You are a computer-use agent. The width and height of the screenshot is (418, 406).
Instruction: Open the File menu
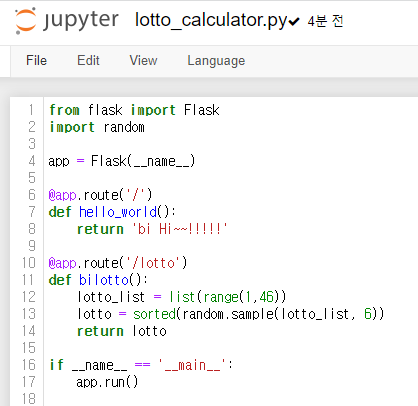36,61
